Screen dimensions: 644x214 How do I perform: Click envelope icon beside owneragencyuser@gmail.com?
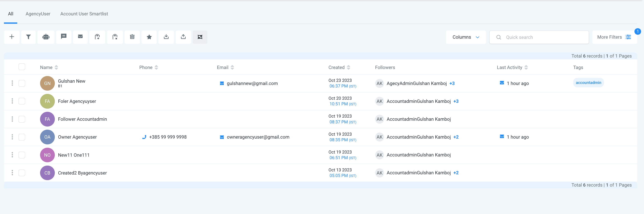tap(222, 137)
